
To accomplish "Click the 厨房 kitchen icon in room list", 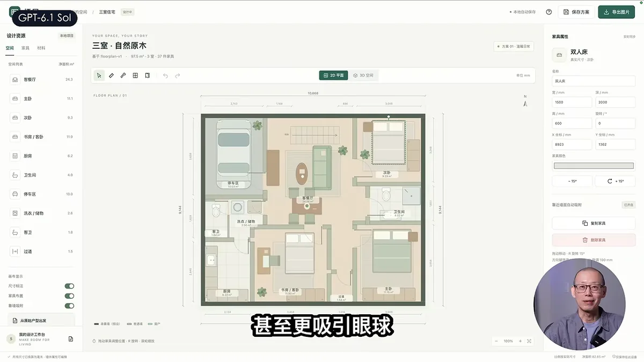I will pos(14,156).
